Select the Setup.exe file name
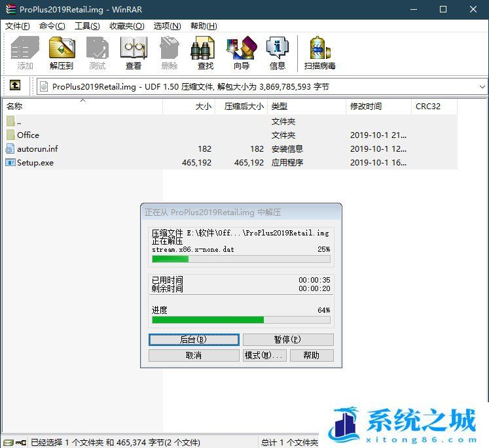The height and width of the screenshot is (448, 489). click(35, 162)
